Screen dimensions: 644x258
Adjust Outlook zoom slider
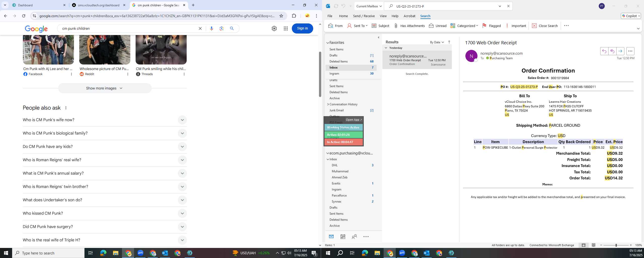[x=616, y=245]
